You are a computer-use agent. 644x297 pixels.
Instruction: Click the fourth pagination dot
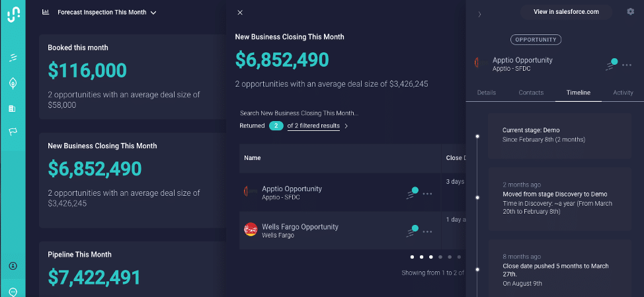(x=440, y=257)
